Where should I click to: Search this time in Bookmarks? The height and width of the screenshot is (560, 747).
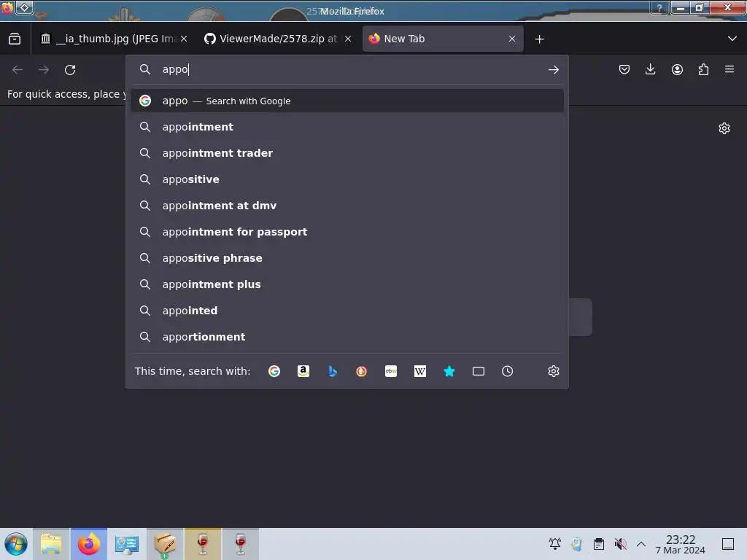point(449,371)
